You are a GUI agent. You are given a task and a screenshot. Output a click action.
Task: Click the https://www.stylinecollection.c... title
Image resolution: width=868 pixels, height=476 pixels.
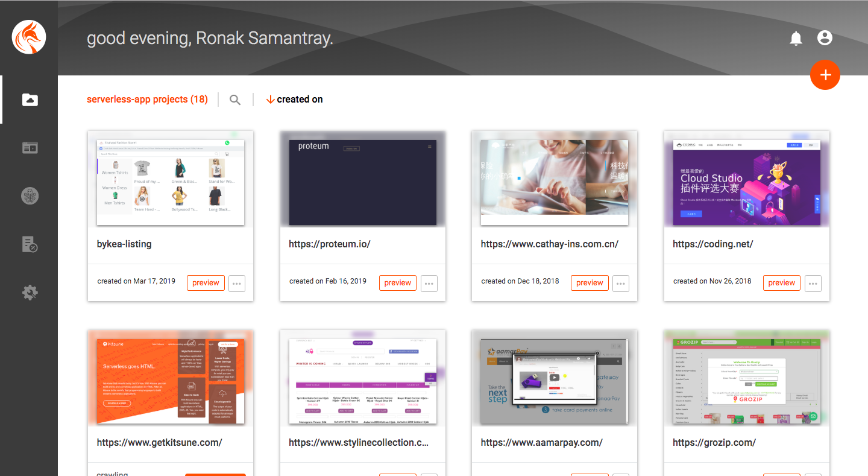[359, 443]
